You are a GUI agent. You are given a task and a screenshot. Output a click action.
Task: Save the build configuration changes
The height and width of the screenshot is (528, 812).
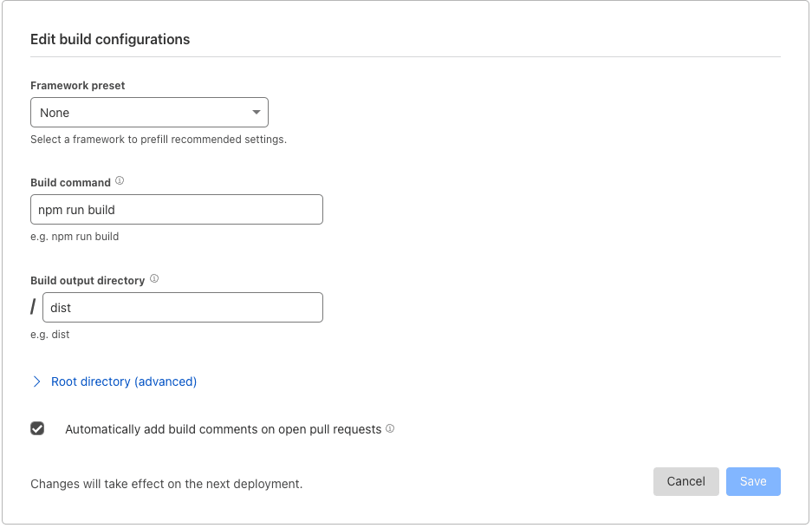(753, 481)
